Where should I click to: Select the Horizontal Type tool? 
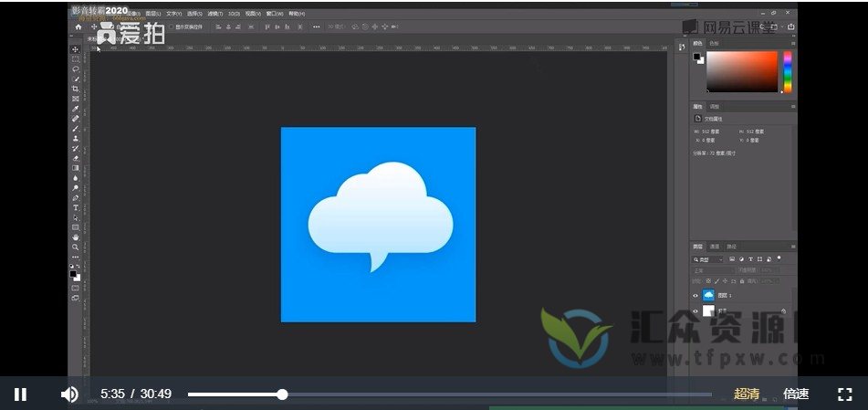[x=76, y=208]
